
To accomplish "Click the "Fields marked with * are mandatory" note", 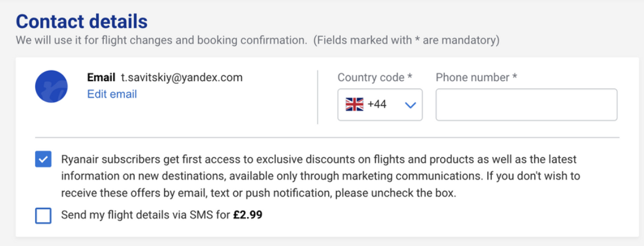I will [407, 41].
